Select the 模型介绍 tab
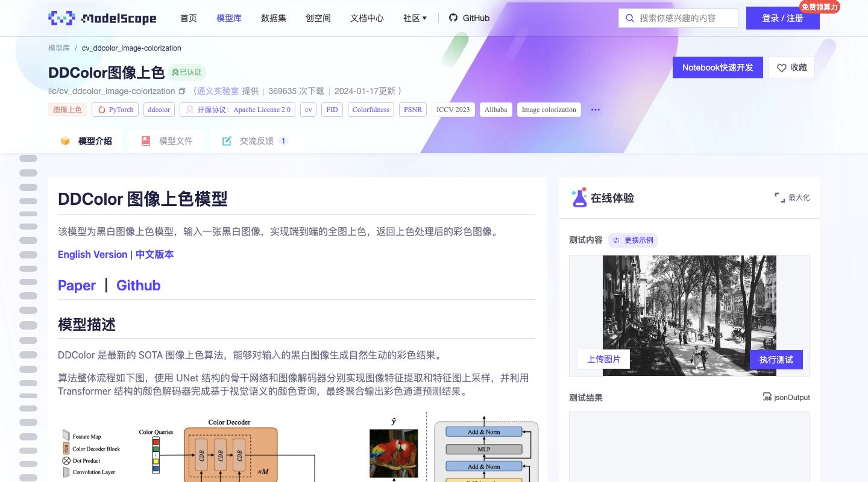 click(x=86, y=141)
